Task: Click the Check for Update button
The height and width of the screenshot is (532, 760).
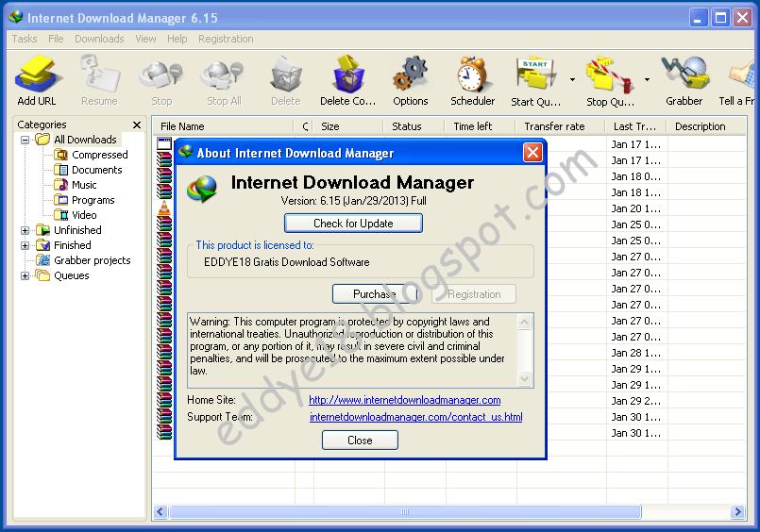Action: click(x=353, y=224)
